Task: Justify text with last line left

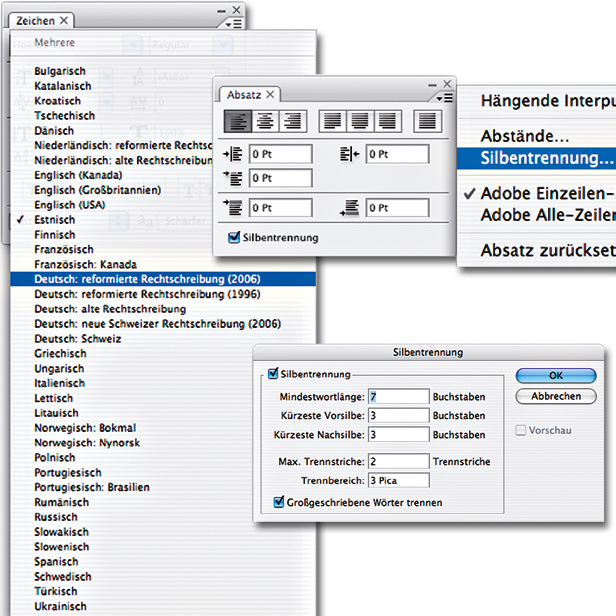Action: (x=332, y=121)
